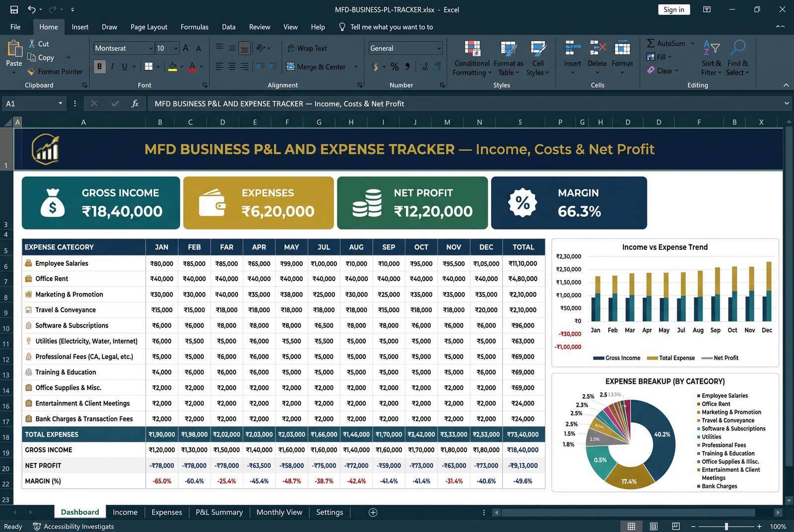
Task: Click the Copy icon
Action: [x=32, y=58]
